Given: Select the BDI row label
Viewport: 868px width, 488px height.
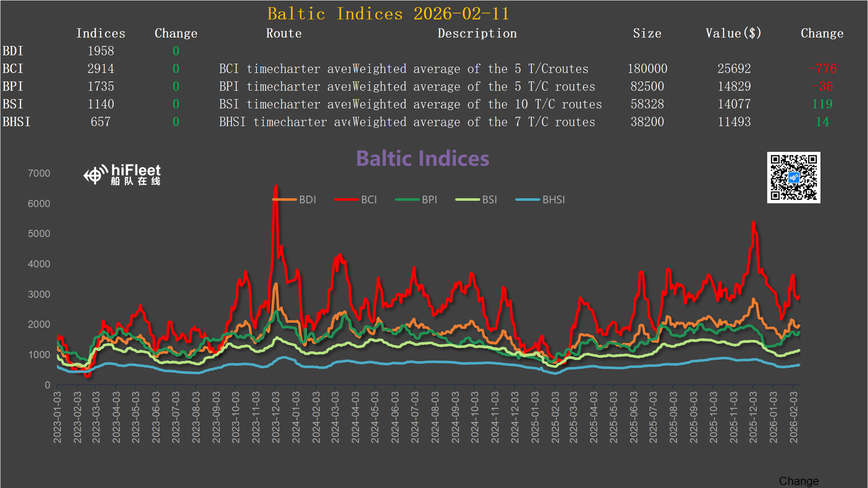Looking at the screenshot, I should (13, 51).
